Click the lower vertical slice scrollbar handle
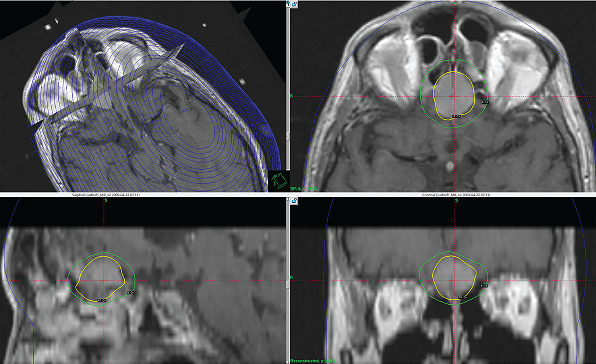The image size is (596, 364). tap(288, 285)
